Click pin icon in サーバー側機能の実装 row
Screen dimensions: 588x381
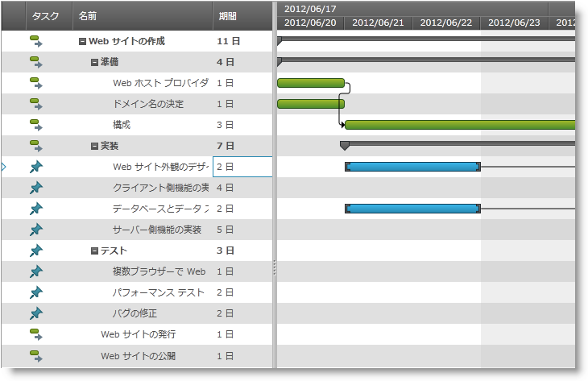(36, 230)
